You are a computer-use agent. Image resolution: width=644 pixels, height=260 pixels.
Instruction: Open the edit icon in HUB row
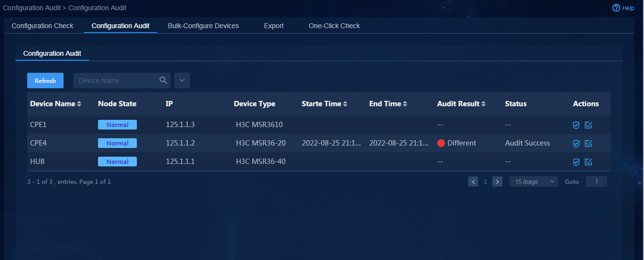click(x=588, y=162)
